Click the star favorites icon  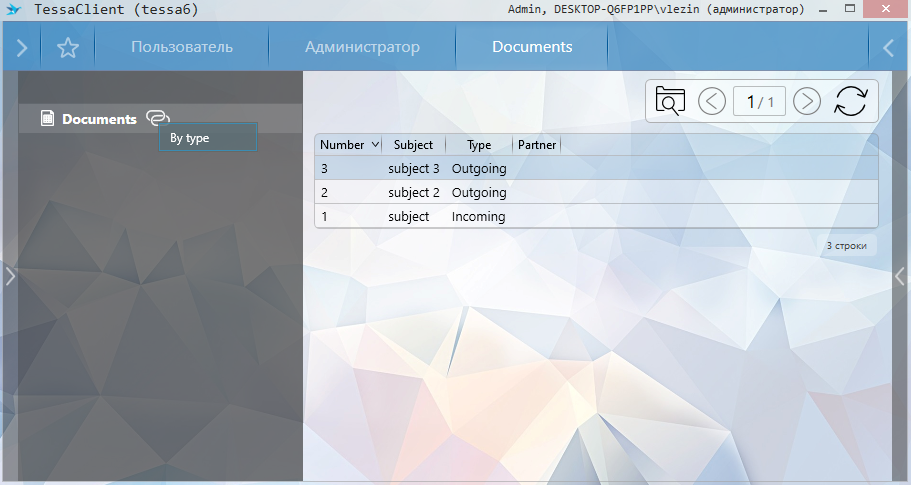(x=67, y=48)
